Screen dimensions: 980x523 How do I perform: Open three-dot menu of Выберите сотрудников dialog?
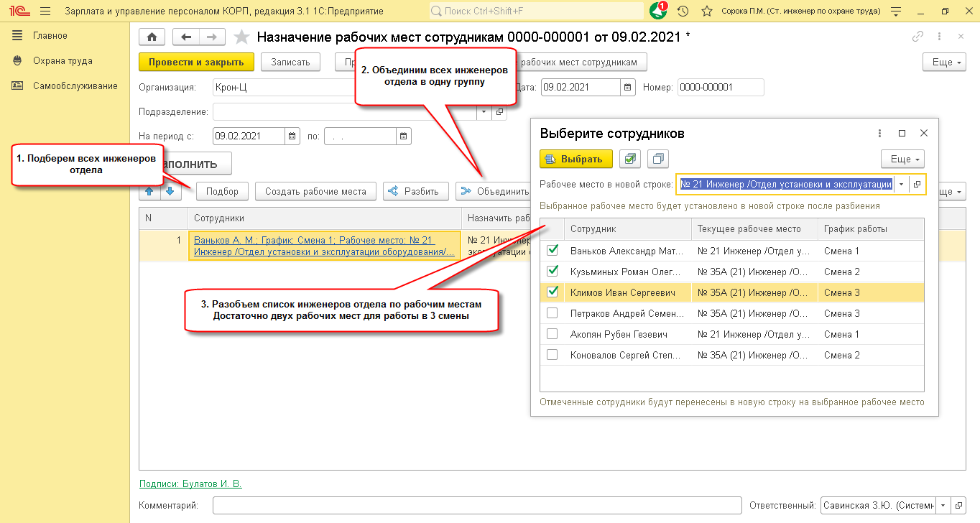click(x=880, y=133)
